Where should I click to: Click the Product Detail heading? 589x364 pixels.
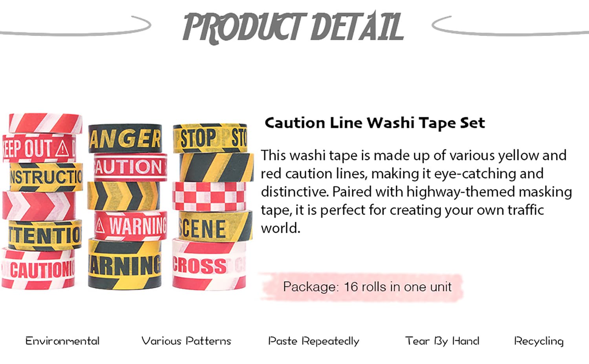coord(293,27)
